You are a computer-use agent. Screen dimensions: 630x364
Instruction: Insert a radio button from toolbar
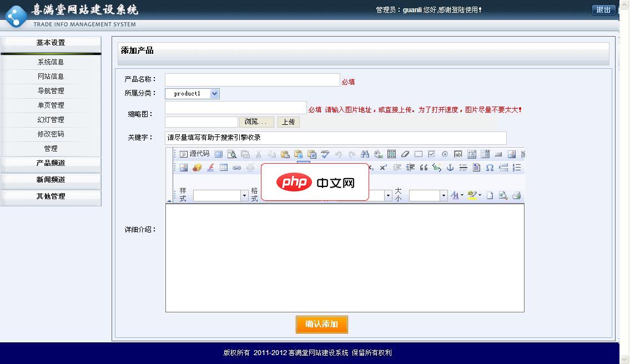coord(445,154)
